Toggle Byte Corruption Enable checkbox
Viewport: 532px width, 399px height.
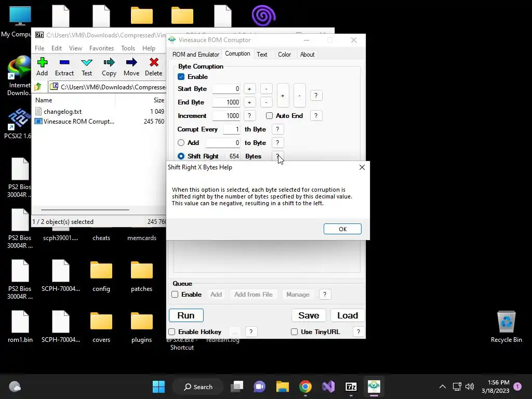pyautogui.click(x=181, y=77)
